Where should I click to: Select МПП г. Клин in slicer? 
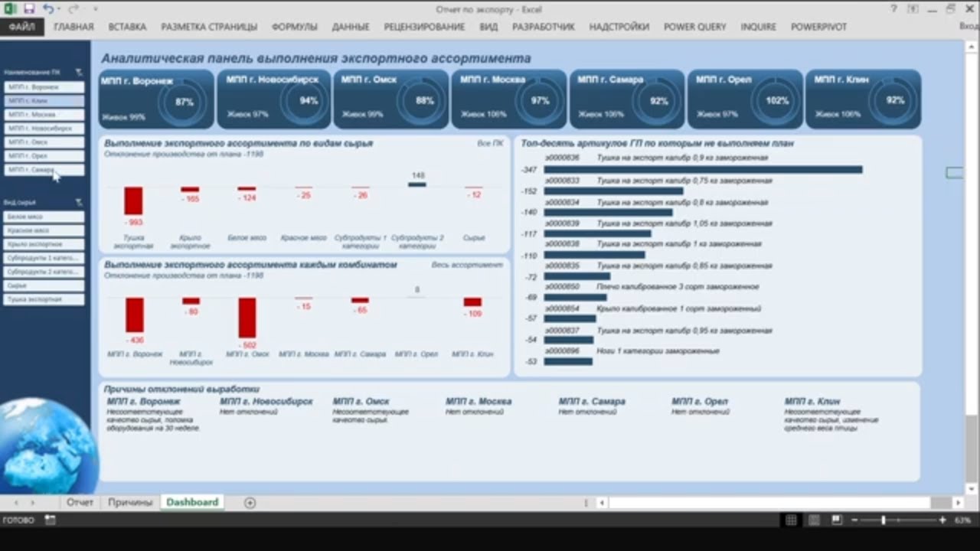(44, 101)
